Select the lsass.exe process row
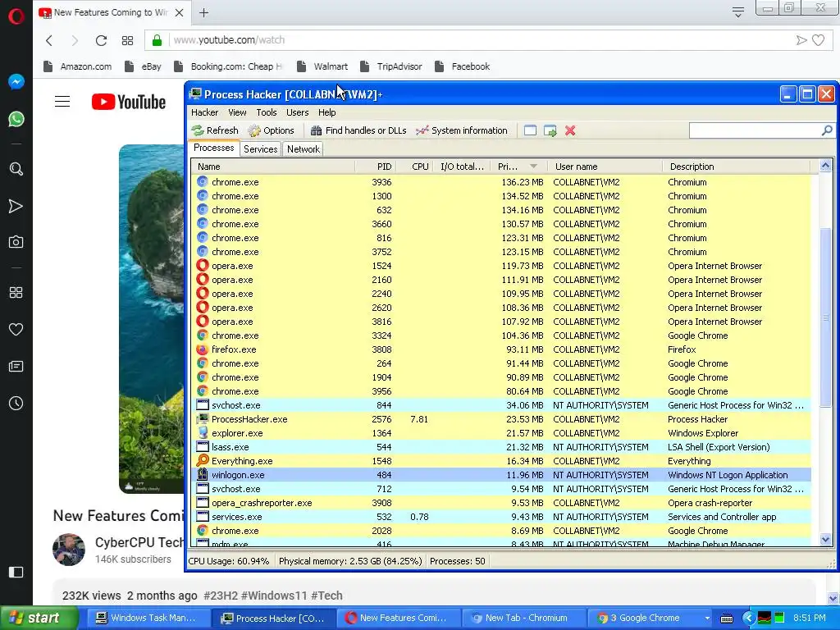This screenshot has height=630, width=840. click(501, 447)
